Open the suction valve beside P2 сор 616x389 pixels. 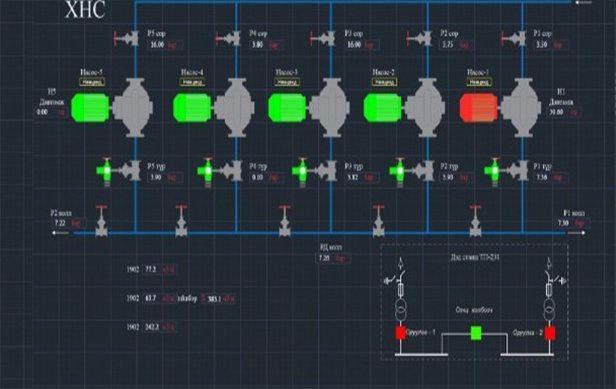click(420, 39)
